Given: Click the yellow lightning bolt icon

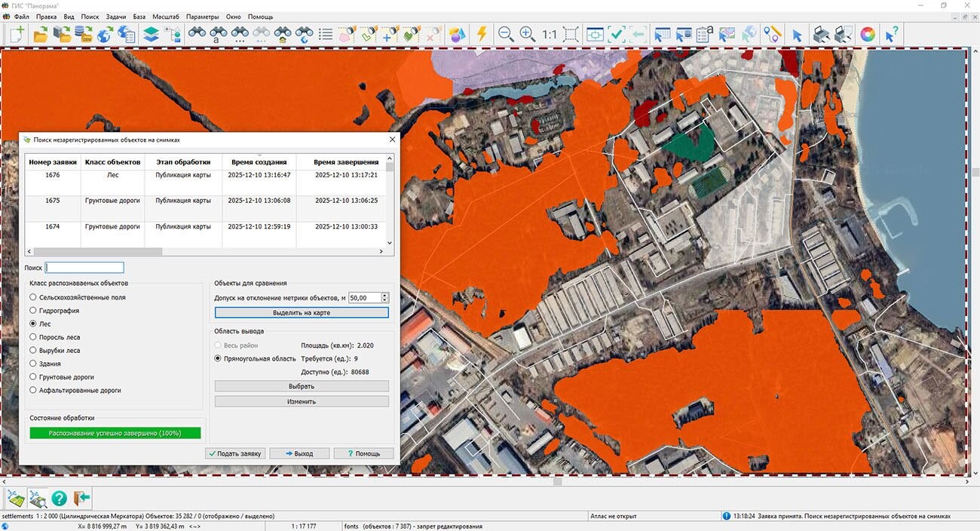Looking at the screenshot, I should click(x=482, y=34).
